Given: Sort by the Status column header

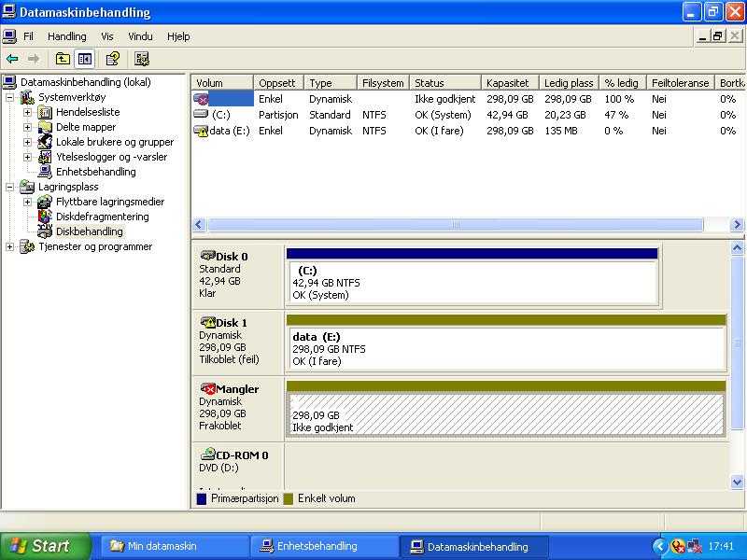Looking at the screenshot, I should click(445, 83).
